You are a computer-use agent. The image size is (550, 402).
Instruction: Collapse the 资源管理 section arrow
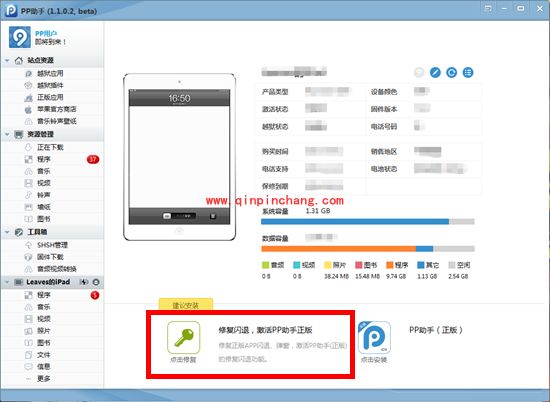(7, 134)
